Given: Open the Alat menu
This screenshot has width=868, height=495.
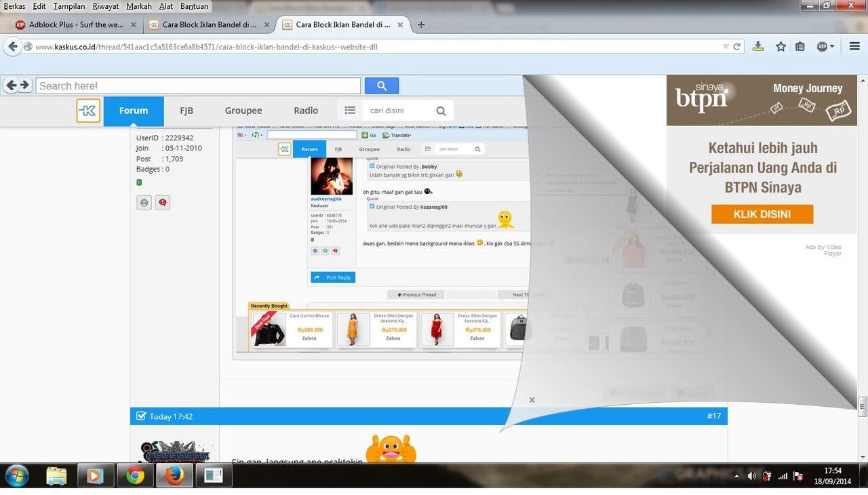Looking at the screenshot, I should pyautogui.click(x=166, y=6).
